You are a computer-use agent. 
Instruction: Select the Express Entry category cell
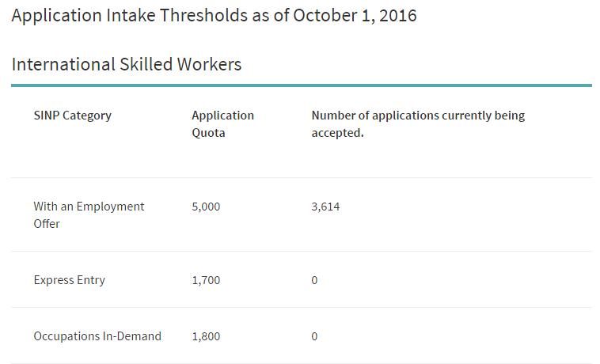pyautogui.click(x=69, y=280)
